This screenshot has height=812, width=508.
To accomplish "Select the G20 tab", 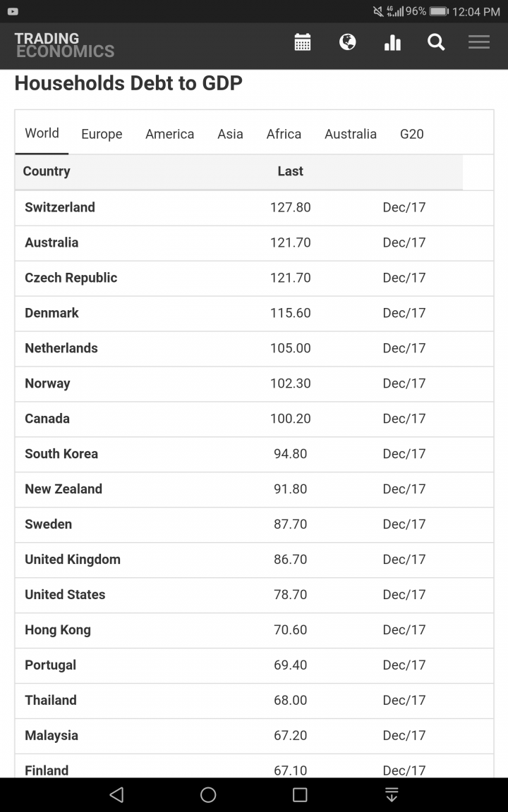I will tap(411, 134).
